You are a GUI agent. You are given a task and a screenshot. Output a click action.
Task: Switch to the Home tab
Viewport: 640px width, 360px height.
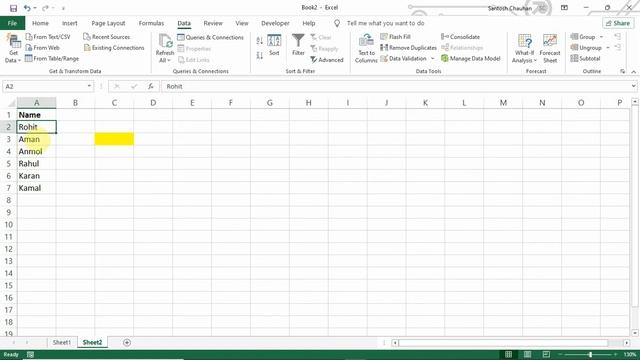point(40,23)
